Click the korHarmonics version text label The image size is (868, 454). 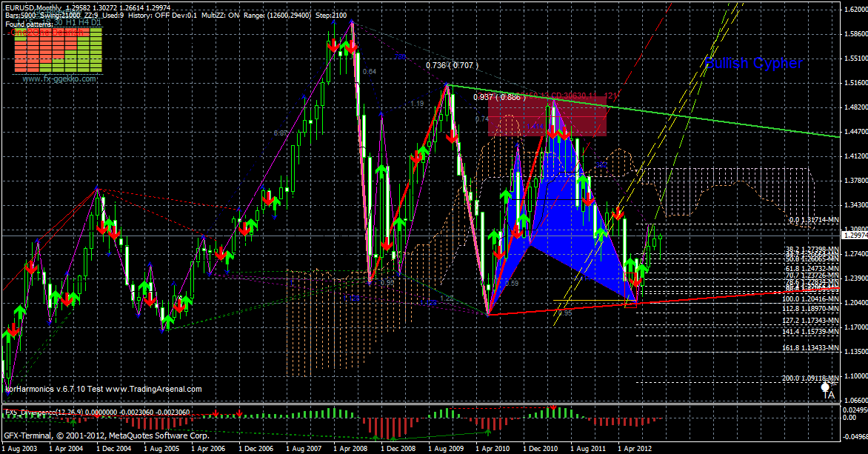(103, 389)
